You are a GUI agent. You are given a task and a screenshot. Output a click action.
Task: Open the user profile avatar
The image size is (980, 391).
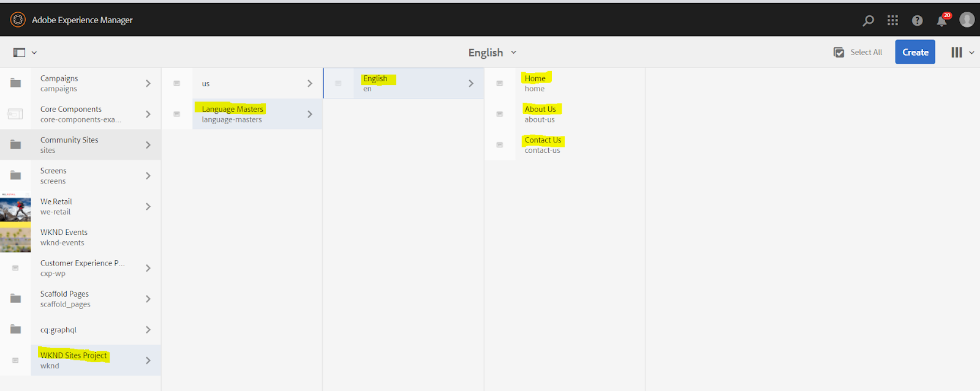pyautogui.click(x=967, y=20)
